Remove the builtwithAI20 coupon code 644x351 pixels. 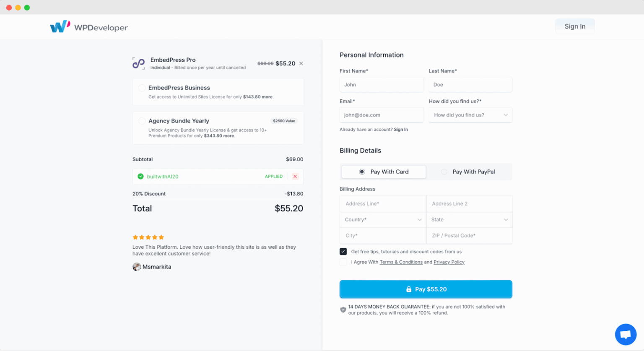pyautogui.click(x=295, y=177)
